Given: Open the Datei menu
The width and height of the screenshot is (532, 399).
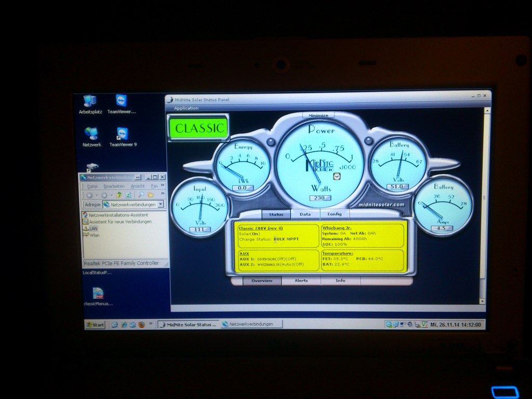Looking at the screenshot, I should tap(92, 187).
